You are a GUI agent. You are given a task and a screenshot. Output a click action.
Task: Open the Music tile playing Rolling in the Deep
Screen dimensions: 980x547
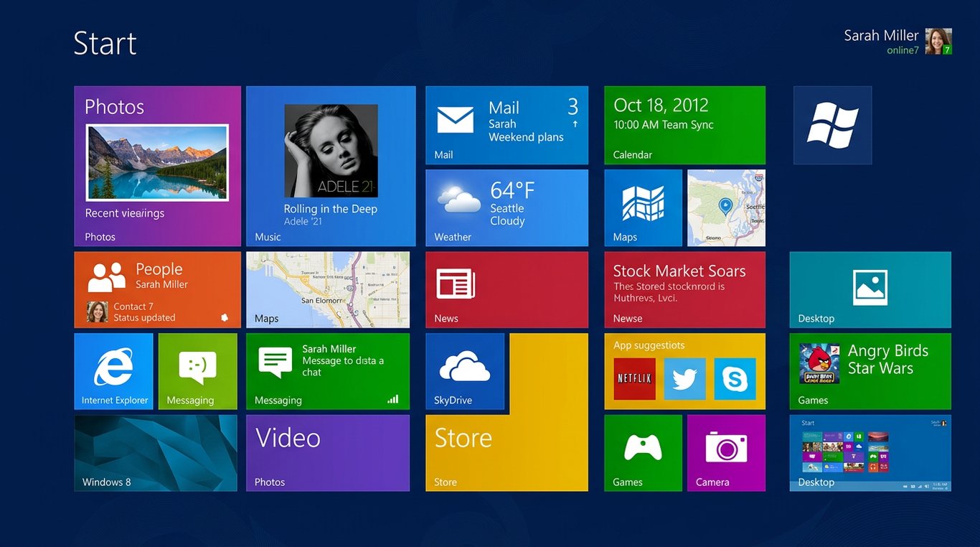pos(331,166)
